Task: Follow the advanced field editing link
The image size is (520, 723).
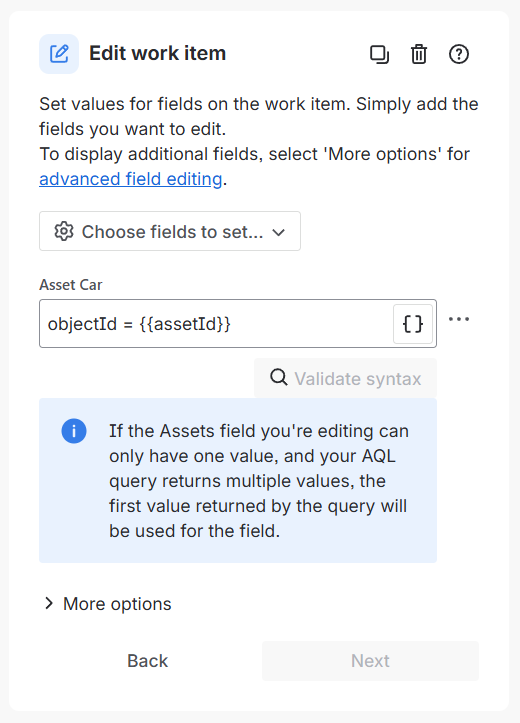Action: 130,179
